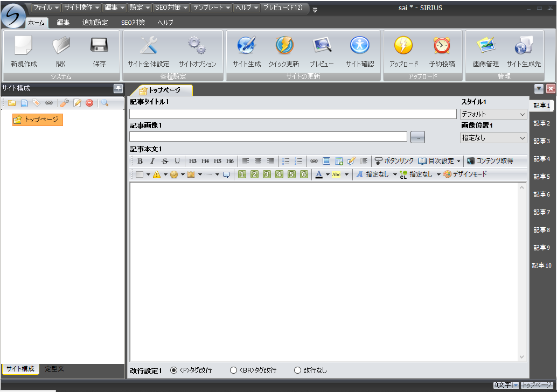Center-align the article text

[x=258, y=161]
